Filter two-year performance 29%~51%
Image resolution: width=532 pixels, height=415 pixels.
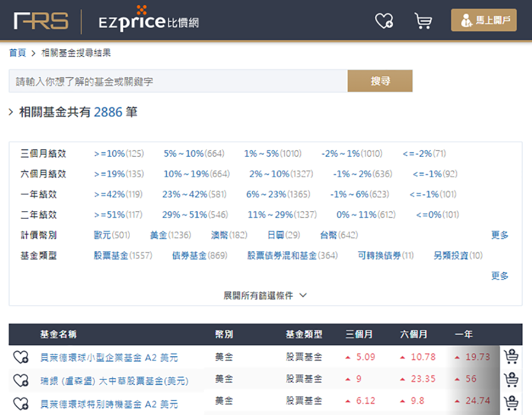click(x=195, y=215)
